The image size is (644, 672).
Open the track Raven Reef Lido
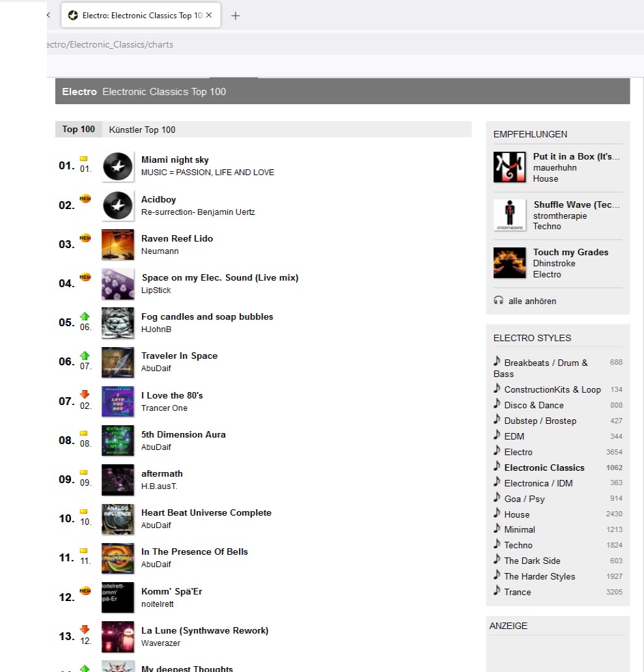pyautogui.click(x=177, y=238)
